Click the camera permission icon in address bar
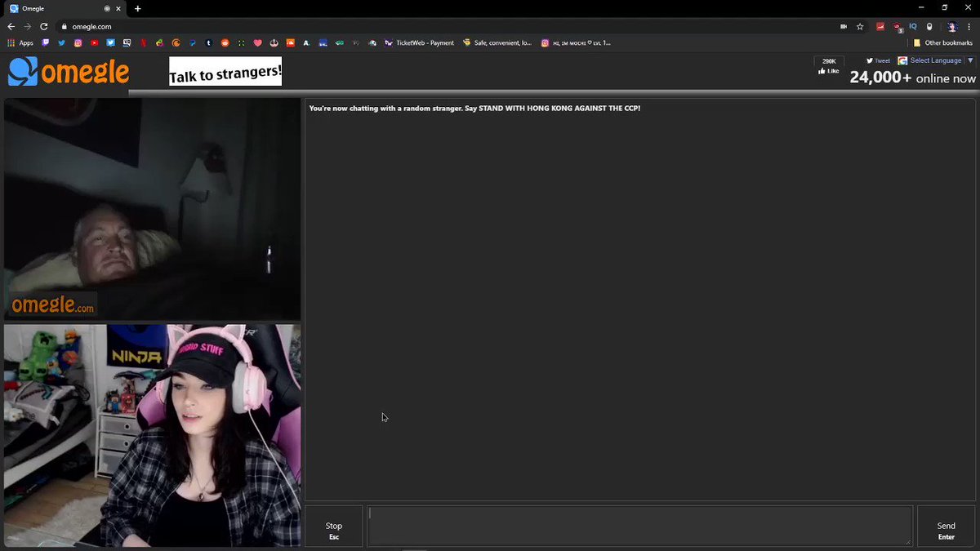The width and height of the screenshot is (980, 551). (844, 26)
